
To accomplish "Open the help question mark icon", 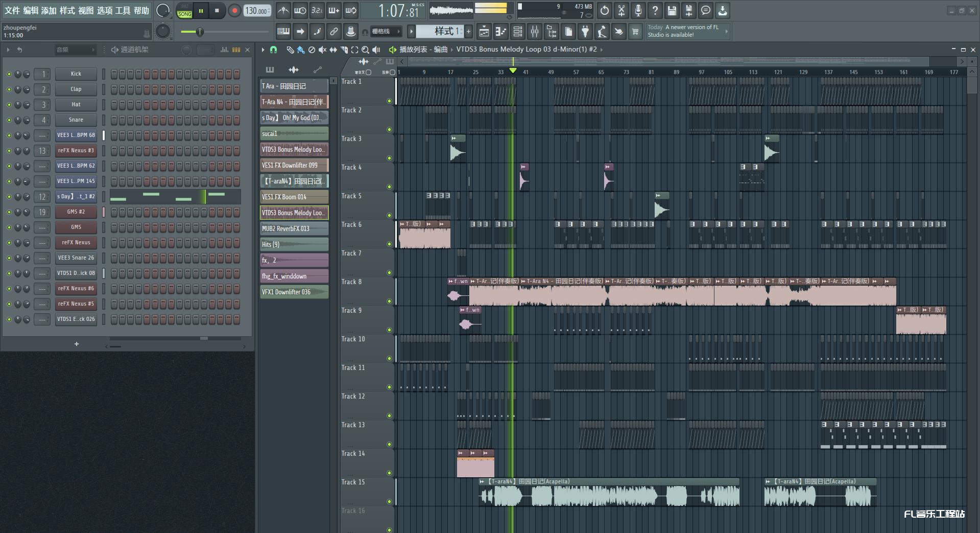I will pos(655,10).
